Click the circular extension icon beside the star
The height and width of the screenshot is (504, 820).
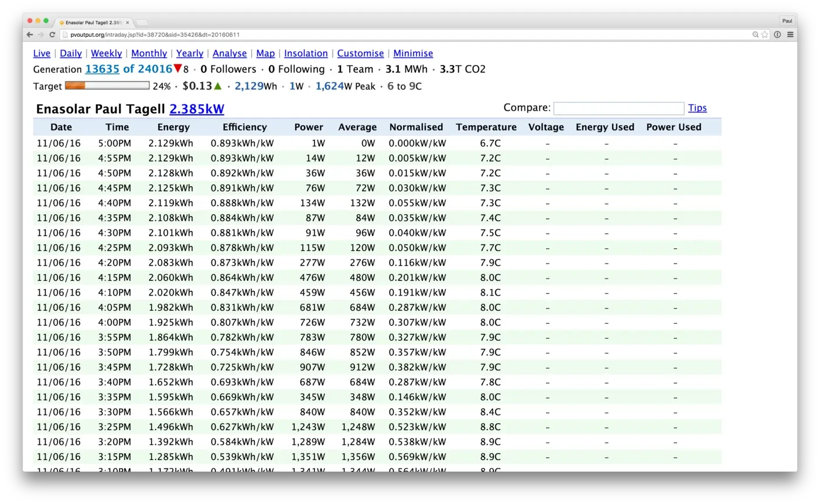tap(777, 35)
